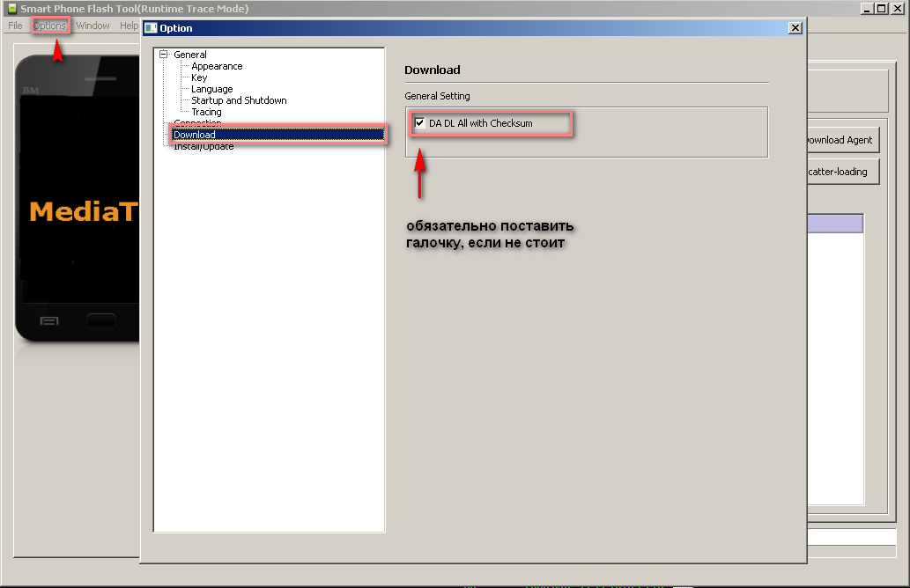The height and width of the screenshot is (588, 910).
Task: Open the Window menu
Action: [92, 26]
